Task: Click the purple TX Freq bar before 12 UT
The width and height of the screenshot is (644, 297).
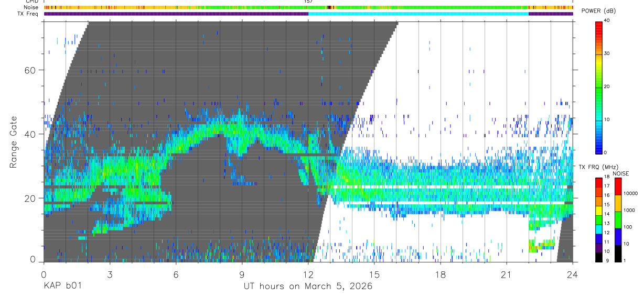Action: pyautogui.click(x=176, y=14)
